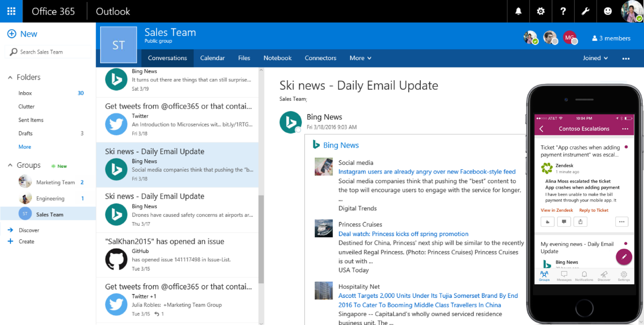This screenshot has height=325, width=644.
Task: Open the Settings gear
Action: tap(540, 11)
